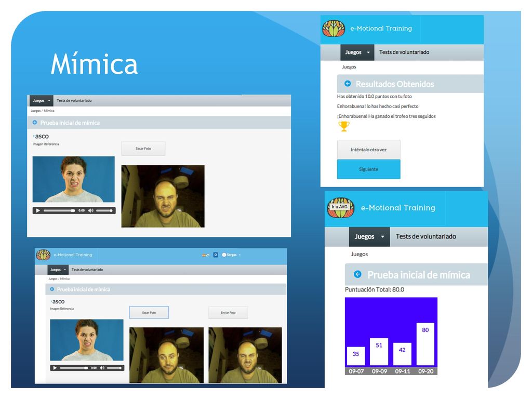The height and width of the screenshot is (399, 532).
Task: Click reference face video in Enviar Foto screenshot
Action: coord(87,340)
